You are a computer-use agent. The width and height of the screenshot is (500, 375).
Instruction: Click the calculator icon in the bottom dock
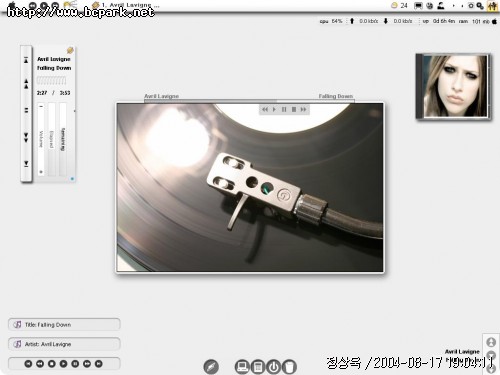click(258, 367)
